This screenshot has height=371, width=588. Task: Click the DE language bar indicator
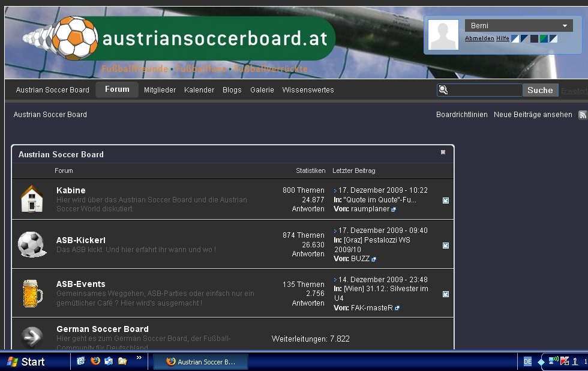coord(527,361)
